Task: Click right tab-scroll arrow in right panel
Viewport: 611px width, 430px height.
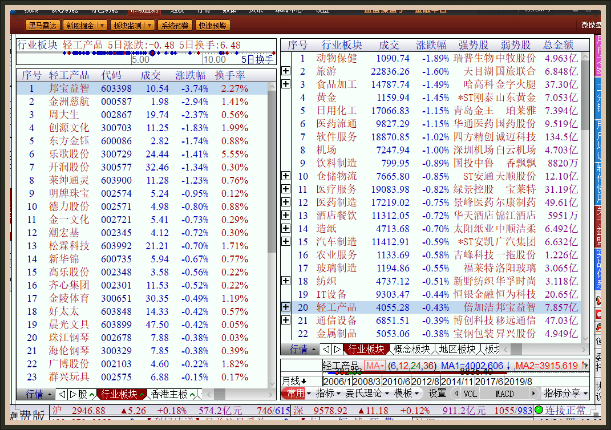Action: [337, 349]
